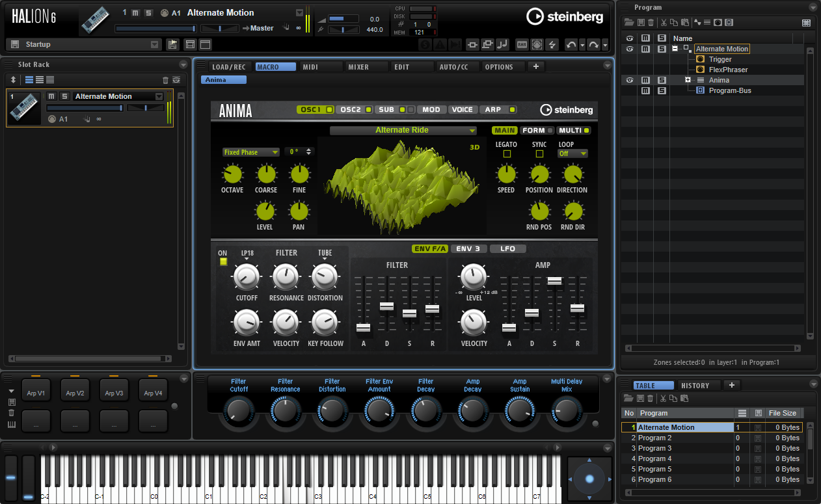Image resolution: width=821 pixels, height=504 pixels.
Task: Click the paste icon in Program panel toolbar
Action: pos(684,22)
